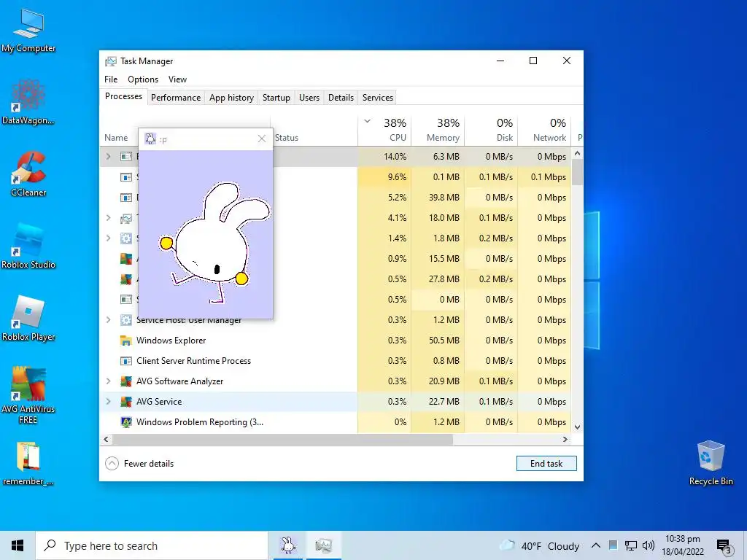Expand the process row using 4.1% CPU
This screenshot has width=747, height=560.
(109, 217)
